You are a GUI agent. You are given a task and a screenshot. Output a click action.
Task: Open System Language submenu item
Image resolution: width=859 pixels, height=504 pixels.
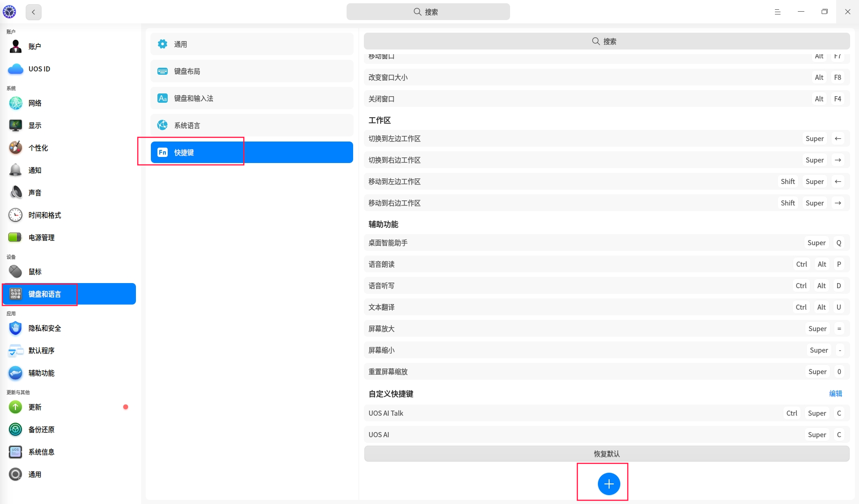coord(252,126)
